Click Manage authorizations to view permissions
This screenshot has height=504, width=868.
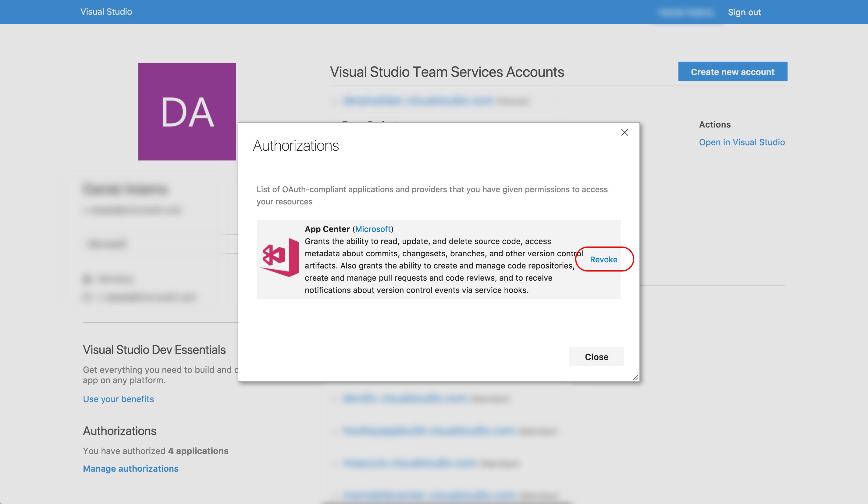point(131,467)
